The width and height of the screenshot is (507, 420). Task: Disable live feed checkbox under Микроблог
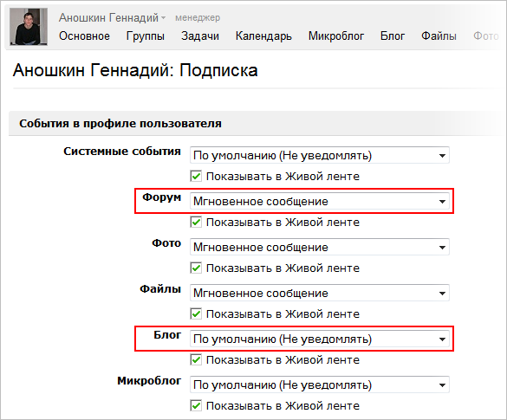[196, 406]
